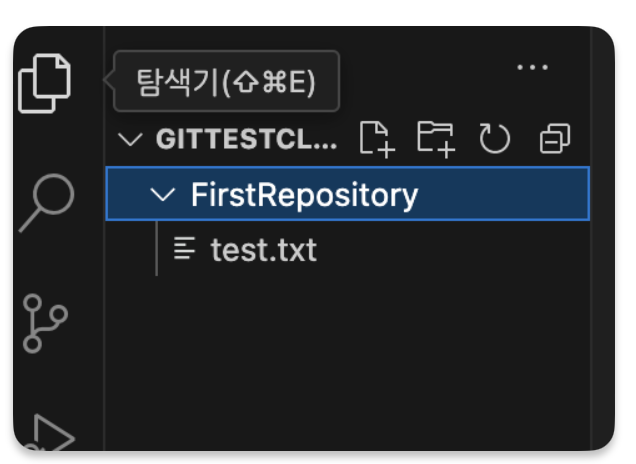636x464 pixels.
Task: Click the divider between activity bar and sidebar
Action: point(104,238)
